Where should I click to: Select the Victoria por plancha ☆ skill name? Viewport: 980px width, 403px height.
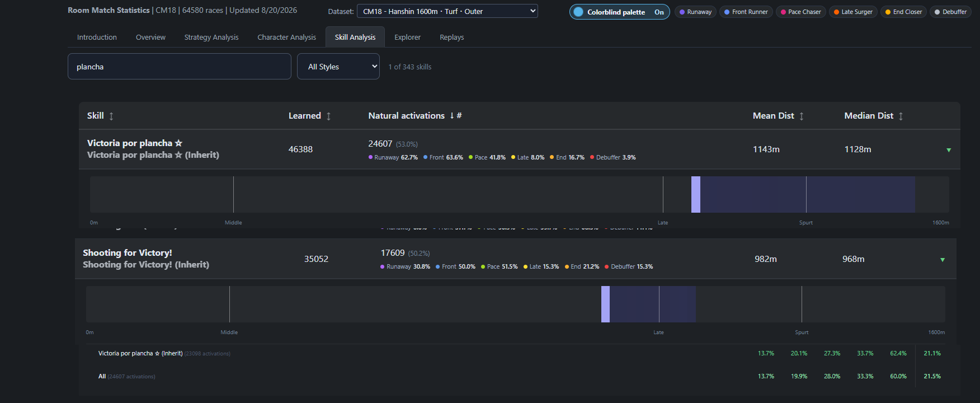click(135, 143)
